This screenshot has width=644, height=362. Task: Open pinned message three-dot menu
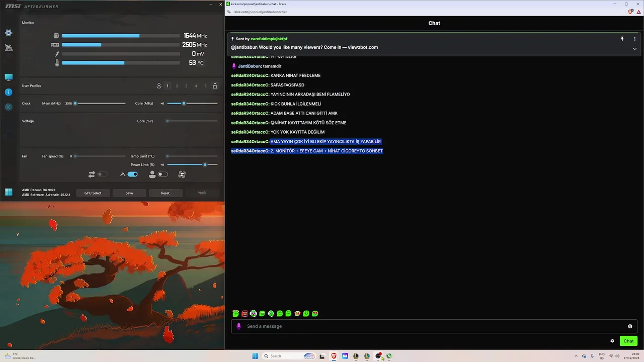coord(634,39)
